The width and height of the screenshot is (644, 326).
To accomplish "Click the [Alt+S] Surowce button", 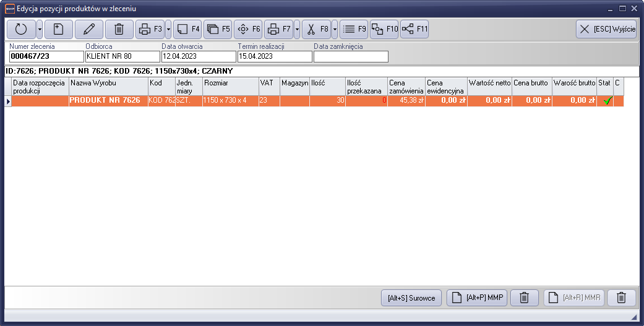I will (x=411, y=298).
